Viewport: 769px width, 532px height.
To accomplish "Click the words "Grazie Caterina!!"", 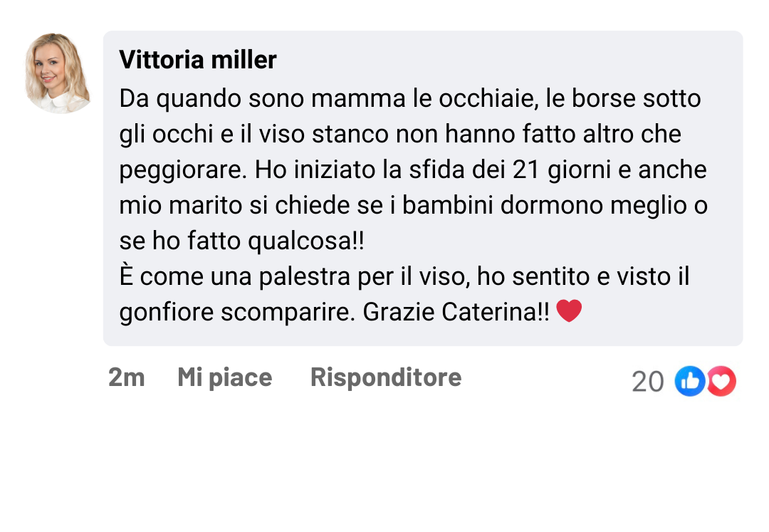I will coord(456,313).
